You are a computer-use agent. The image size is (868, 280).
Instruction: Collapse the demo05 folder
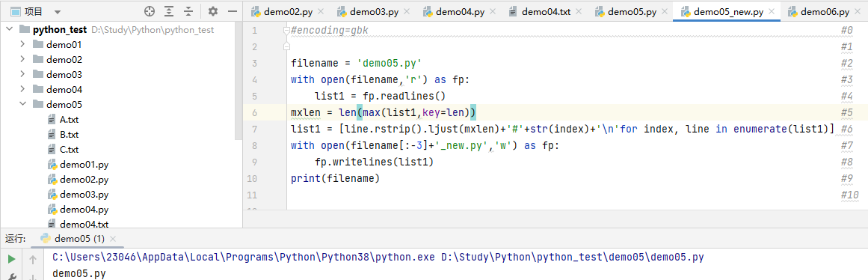(x=22, y=104)
